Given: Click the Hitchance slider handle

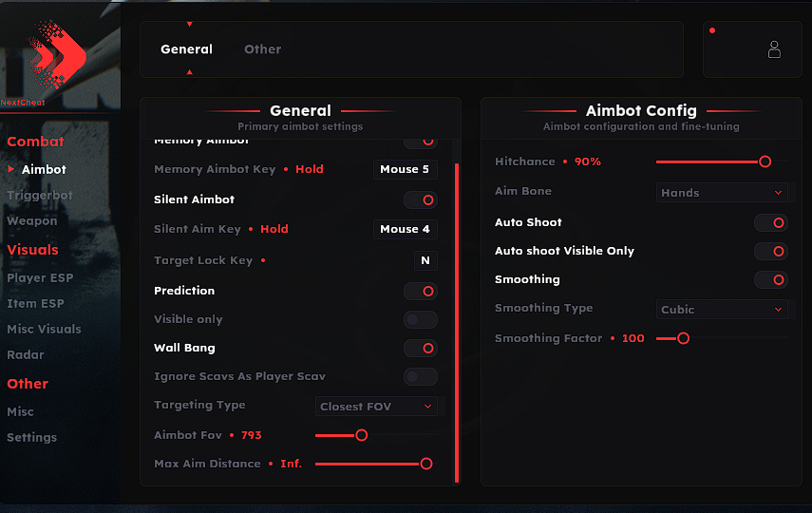Looking at the screenshot, I should point(765,161).
